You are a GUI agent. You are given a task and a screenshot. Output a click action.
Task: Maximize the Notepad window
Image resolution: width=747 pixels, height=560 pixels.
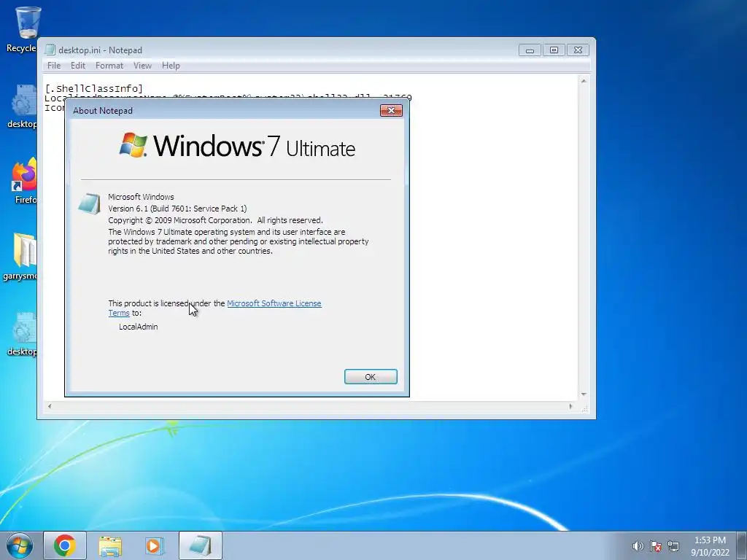(x=554, y=50)
